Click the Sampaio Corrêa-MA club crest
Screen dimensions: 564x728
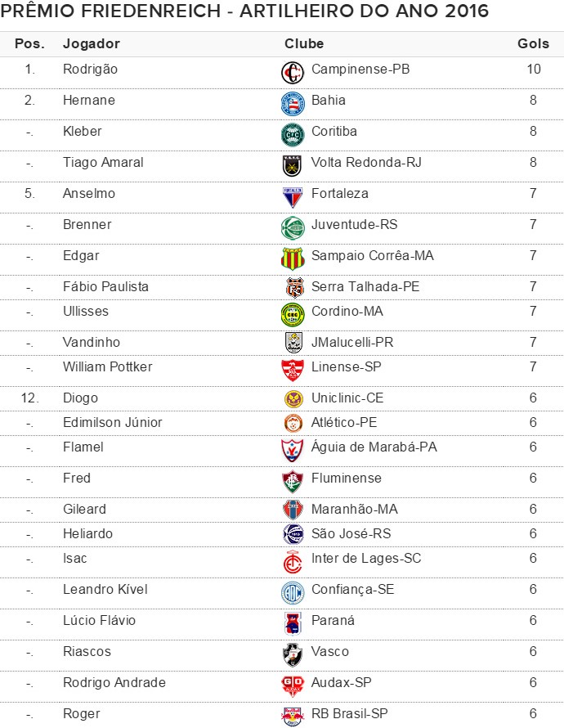tap(293, 259)
